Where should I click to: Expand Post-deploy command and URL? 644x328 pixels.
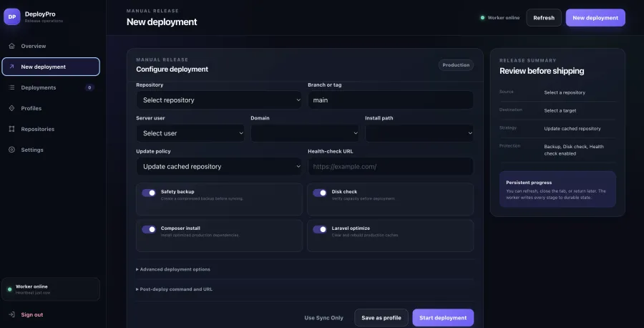click(174, 289)
